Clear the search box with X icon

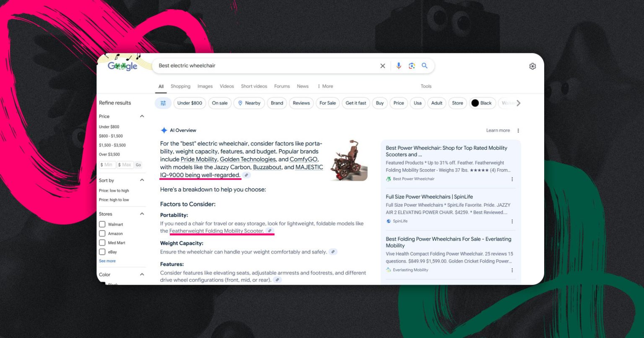pyautogui.click(x=382, y=66)
